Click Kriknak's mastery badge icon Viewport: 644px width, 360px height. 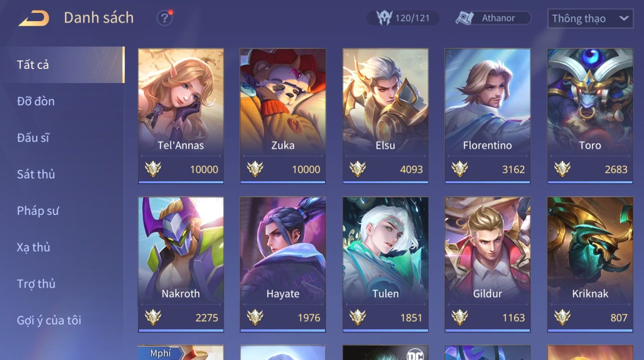tap(562, 317)
